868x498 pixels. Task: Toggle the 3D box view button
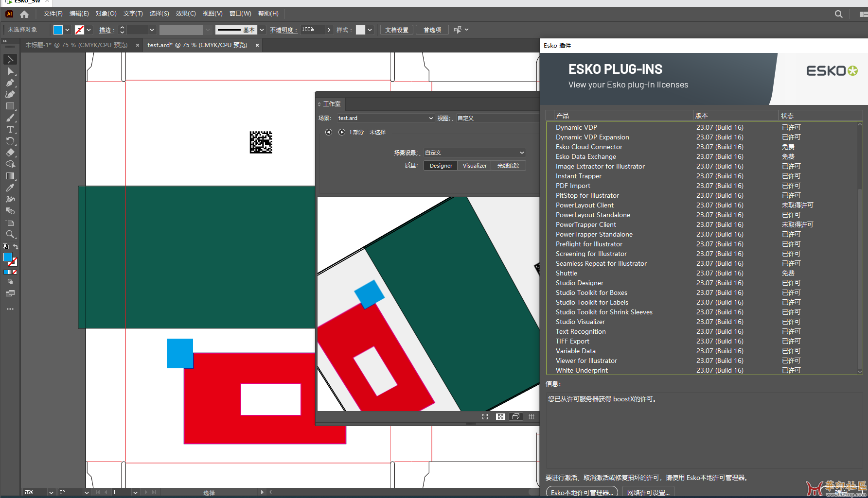[x=516, y=417]
